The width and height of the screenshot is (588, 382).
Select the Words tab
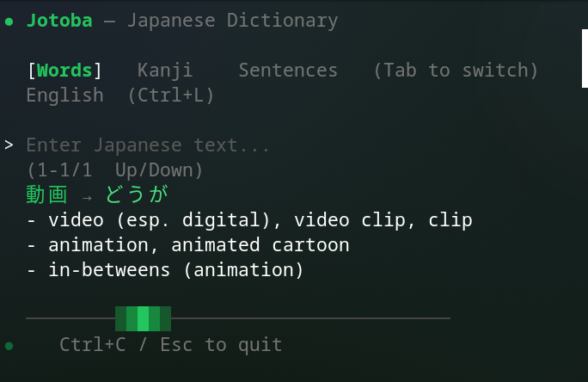click(64, 71)
